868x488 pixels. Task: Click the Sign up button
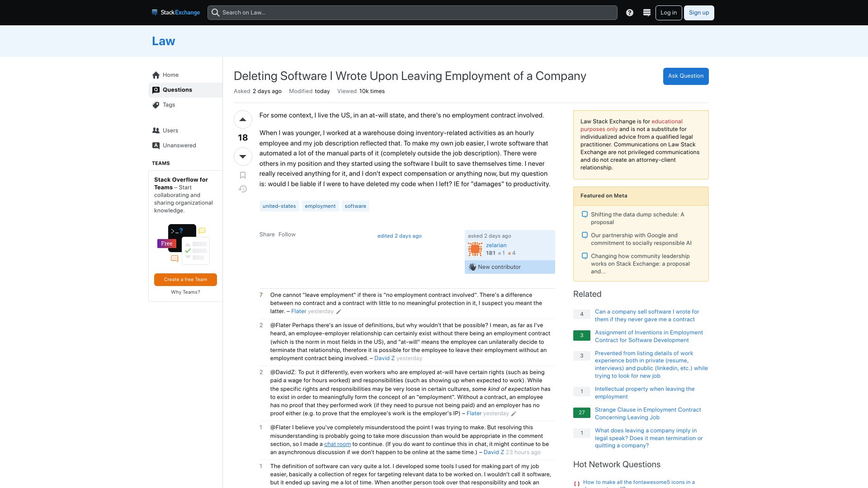(699, 13)
